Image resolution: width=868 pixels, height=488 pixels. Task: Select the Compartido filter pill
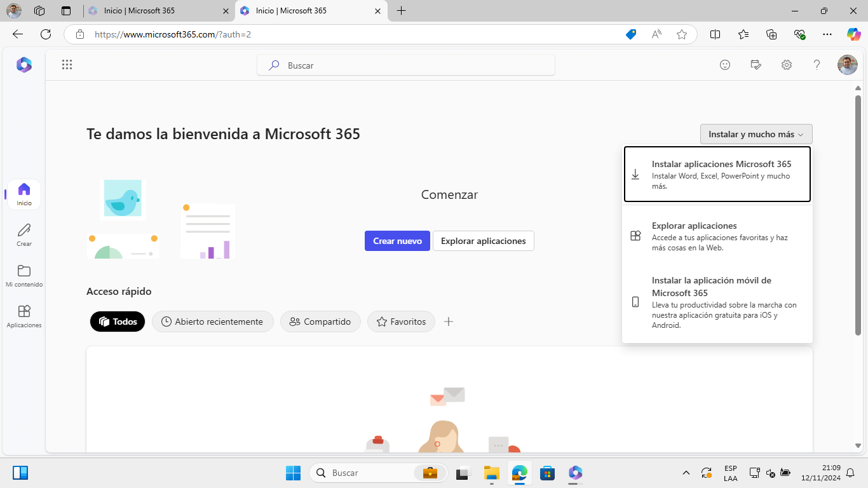pos(320,322)
